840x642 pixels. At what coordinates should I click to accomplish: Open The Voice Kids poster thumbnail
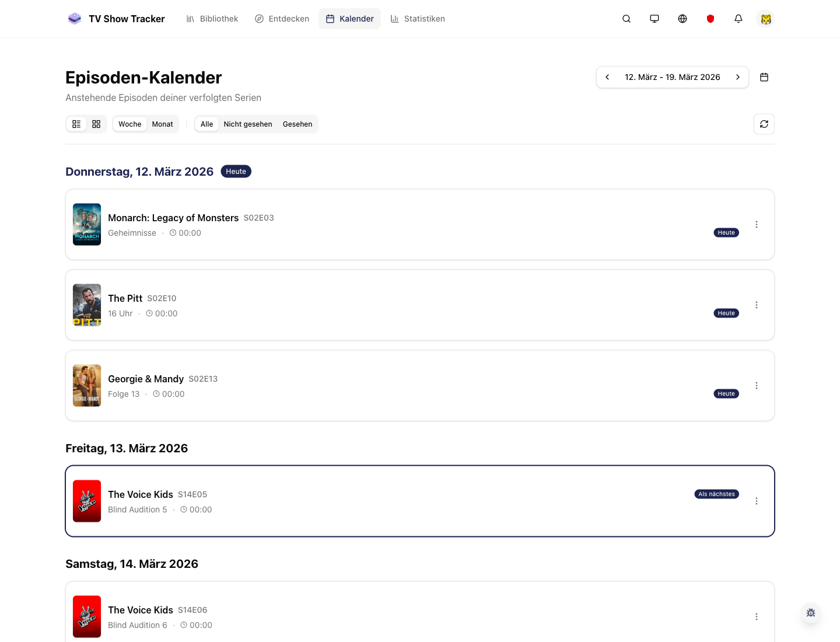[86, 501]
